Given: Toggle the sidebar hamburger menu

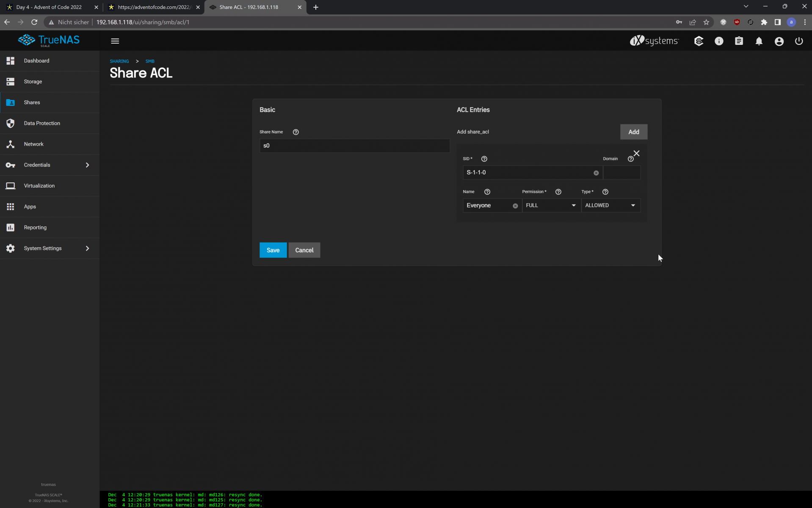Looking at the screenshot, I should tap(115, 41).
